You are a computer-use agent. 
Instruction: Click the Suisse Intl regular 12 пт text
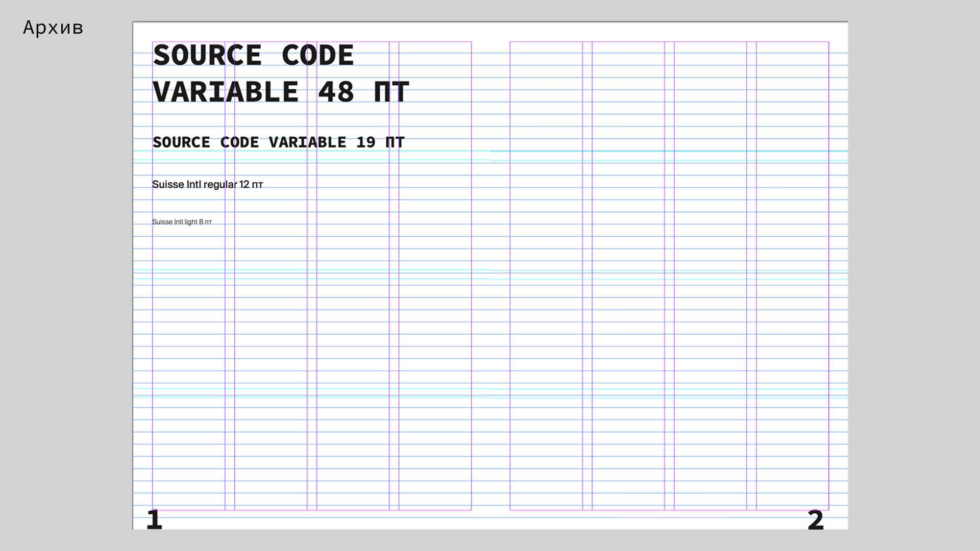pos(207,185)
